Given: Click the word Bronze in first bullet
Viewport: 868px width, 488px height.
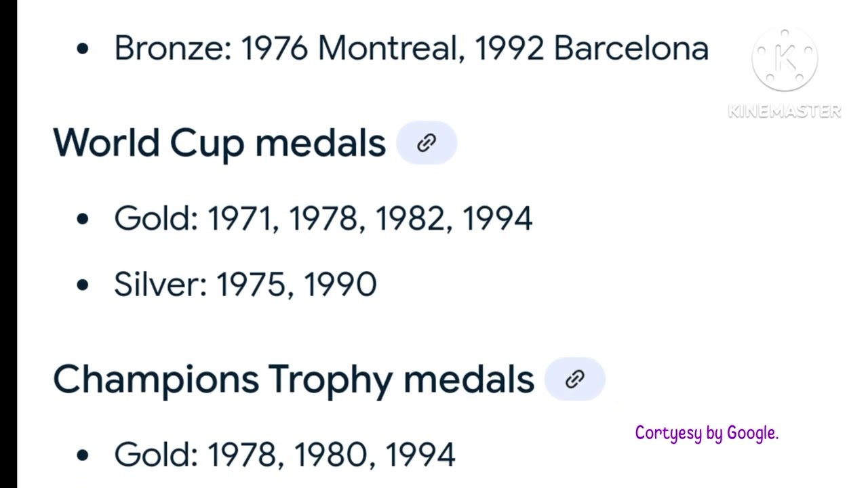Looking at the screenshot, I should point(172,48).
